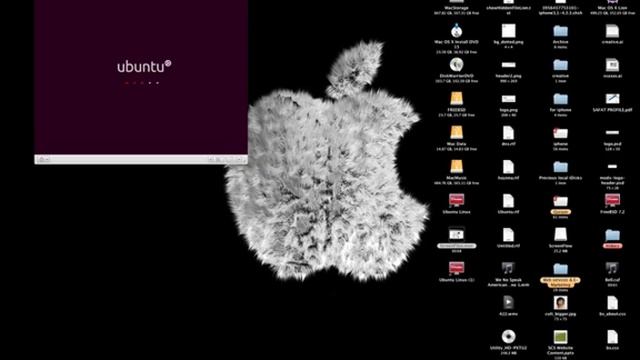640x360 pixels.
Task: Select the header2.png image file
Action: pyautogui.click(x=509, y=65)
